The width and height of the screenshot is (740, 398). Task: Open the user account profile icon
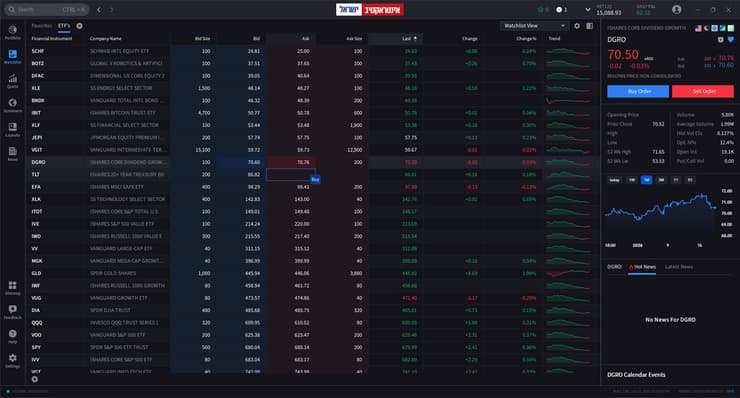(676, 9)
